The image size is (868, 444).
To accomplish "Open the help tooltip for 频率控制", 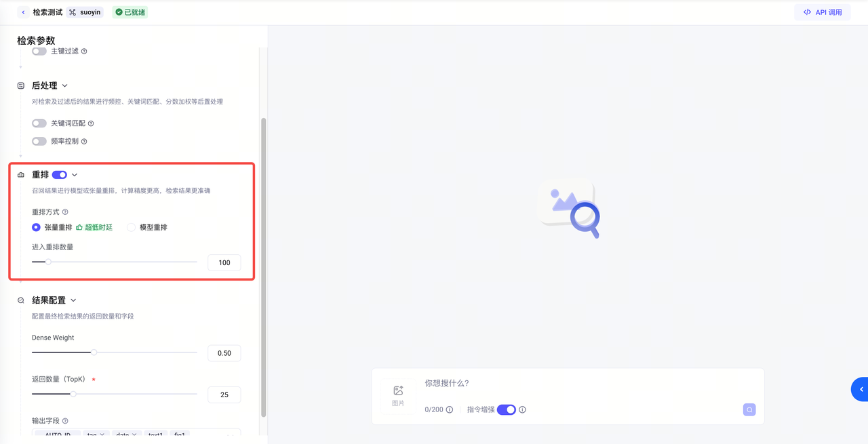I will [x=84, y=142].
